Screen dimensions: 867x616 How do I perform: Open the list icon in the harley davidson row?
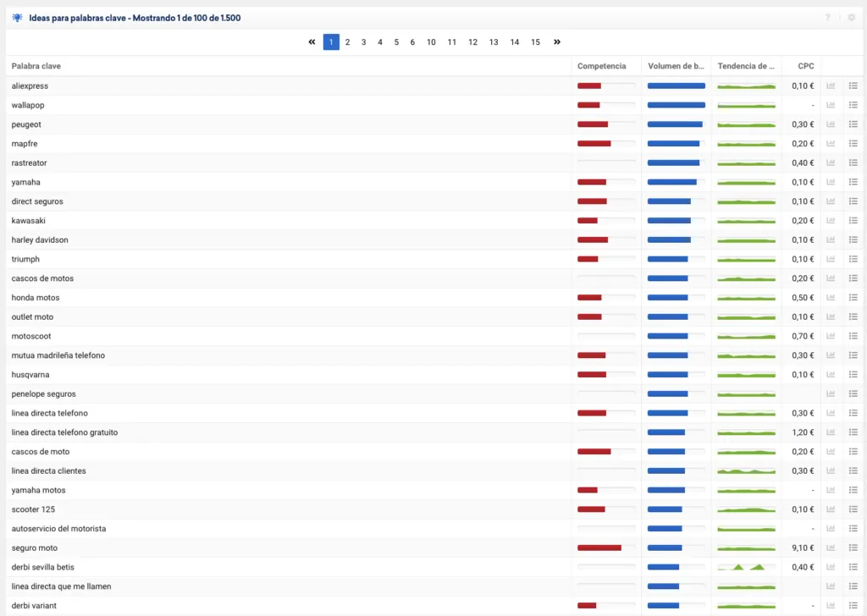pos(853,239)
